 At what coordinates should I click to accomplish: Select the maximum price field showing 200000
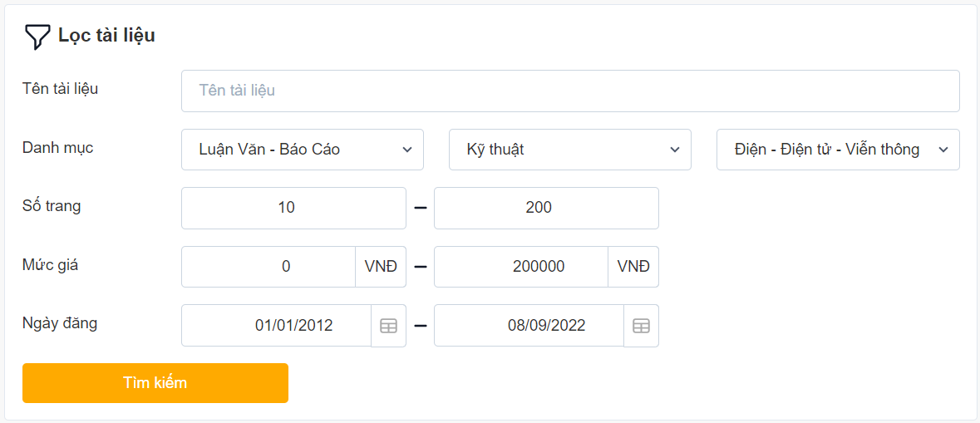click(521, 267)
